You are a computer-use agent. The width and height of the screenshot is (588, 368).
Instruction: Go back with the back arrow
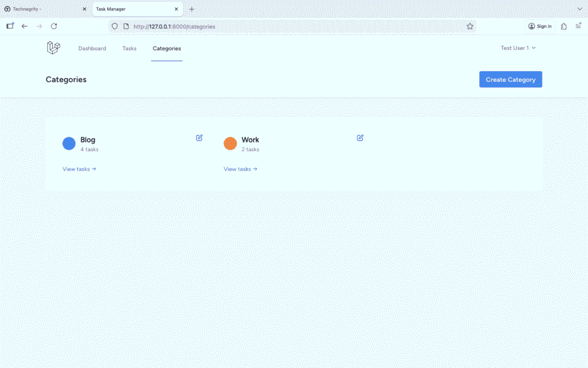(x=25, y=26)
